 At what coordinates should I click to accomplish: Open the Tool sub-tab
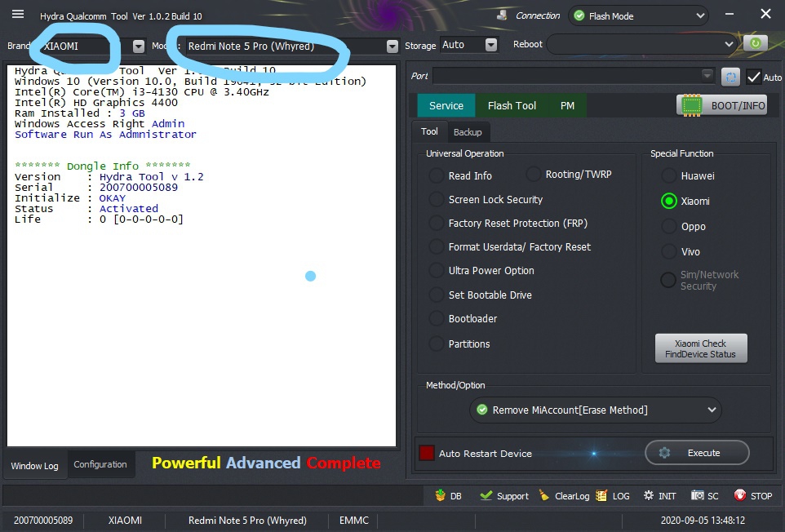[x=429, y=131]
